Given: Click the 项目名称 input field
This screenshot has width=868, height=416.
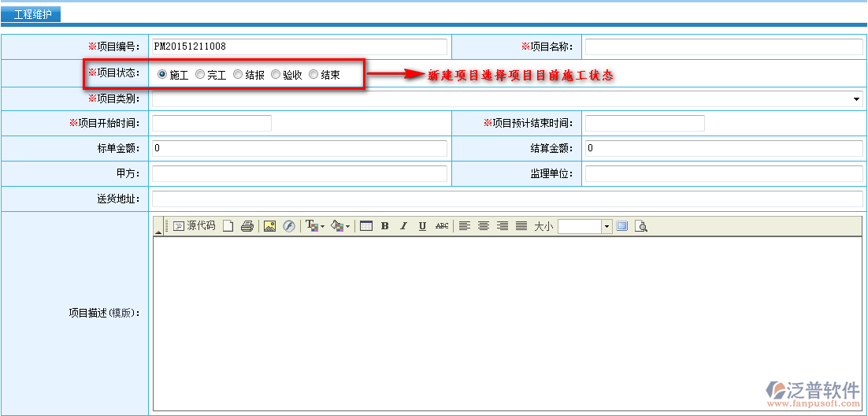Looking at the screenshot, I should 724,46.
